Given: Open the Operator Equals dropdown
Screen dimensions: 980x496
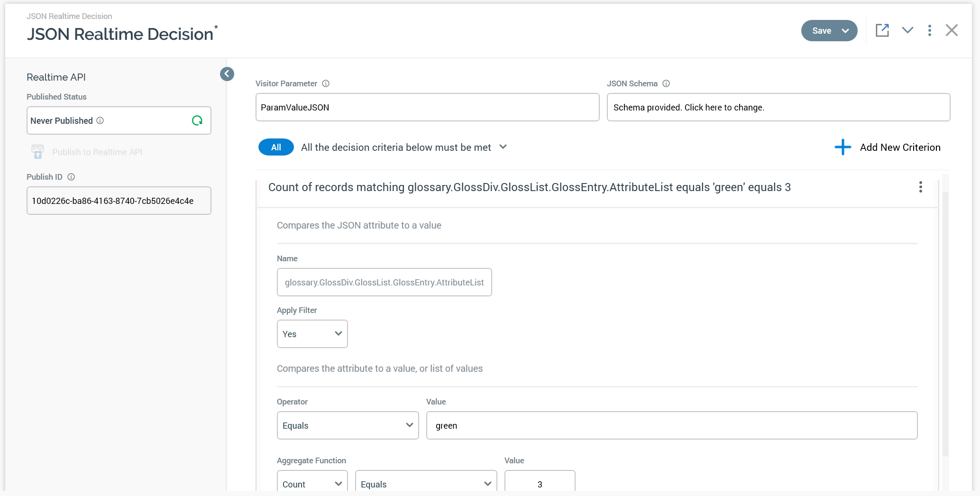Looking at the screenshot, I should 348,425.
